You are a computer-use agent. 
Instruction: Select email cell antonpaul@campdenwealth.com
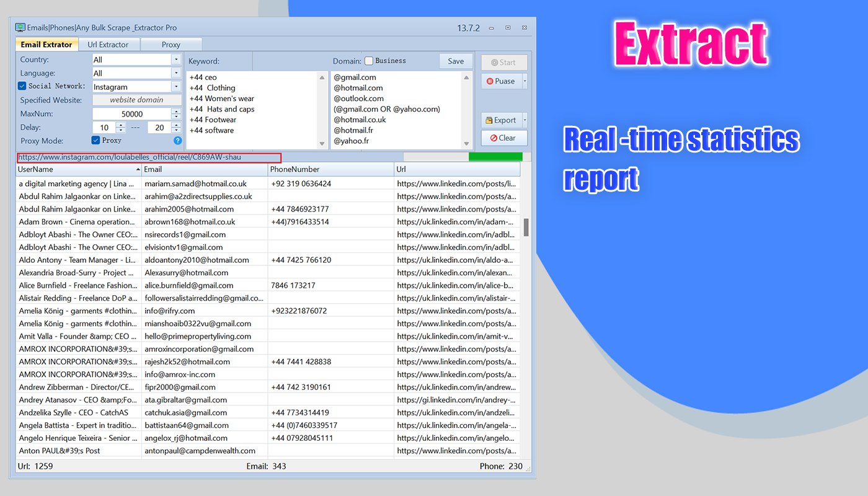205,451
